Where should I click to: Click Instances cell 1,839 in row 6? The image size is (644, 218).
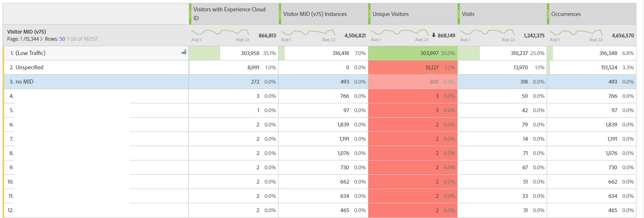pyautogui.click(x=323, y=125)
